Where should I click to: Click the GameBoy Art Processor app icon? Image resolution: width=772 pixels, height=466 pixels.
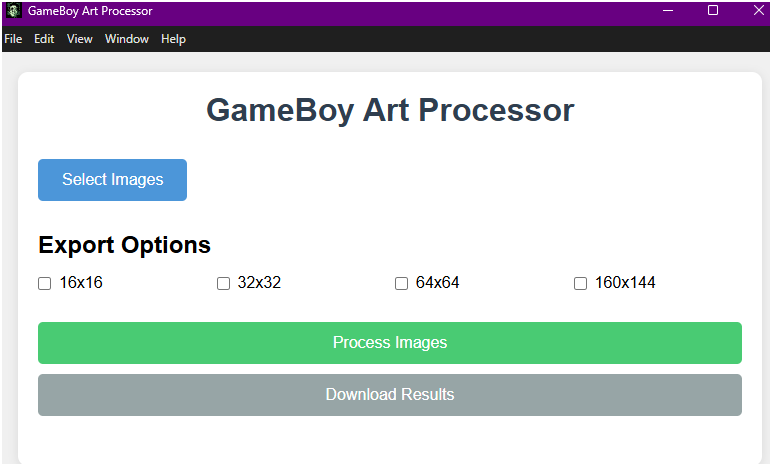[14, 10]
